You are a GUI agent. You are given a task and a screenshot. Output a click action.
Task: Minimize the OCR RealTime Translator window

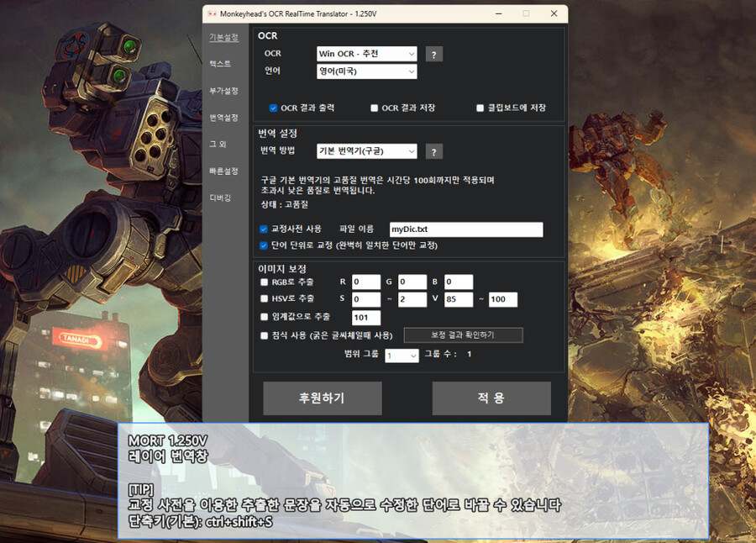(x=498, y=13)
